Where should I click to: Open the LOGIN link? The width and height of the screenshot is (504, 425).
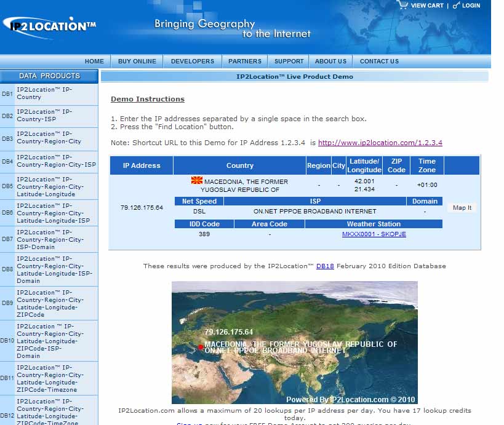471,6
